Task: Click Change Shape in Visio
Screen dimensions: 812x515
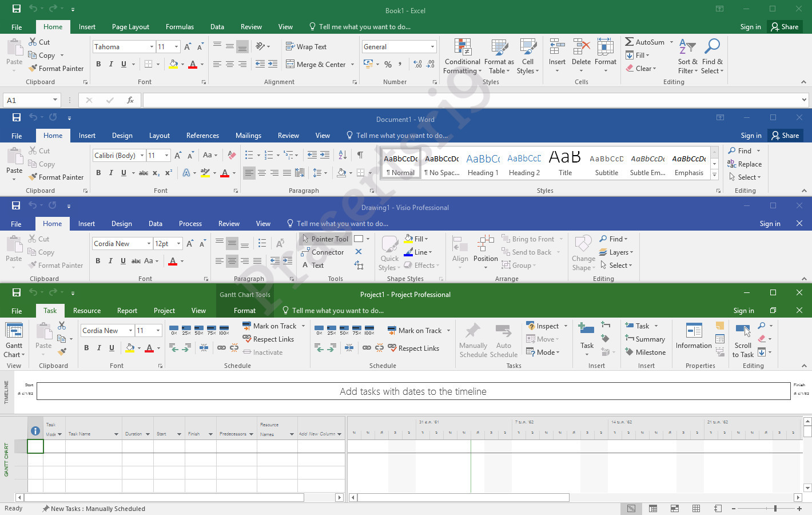Action: [583, 252]
